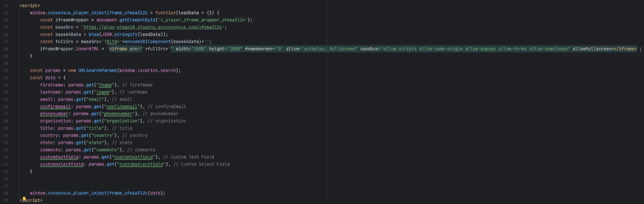Click the '// firstName' comment
The width and height of the screenshot is (644, 204).
pos(137,85)
